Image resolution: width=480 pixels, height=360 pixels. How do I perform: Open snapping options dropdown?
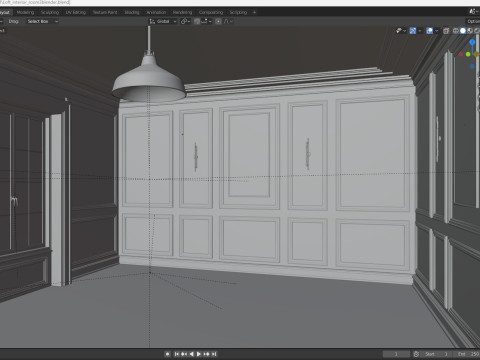click(x=206, y=21)
